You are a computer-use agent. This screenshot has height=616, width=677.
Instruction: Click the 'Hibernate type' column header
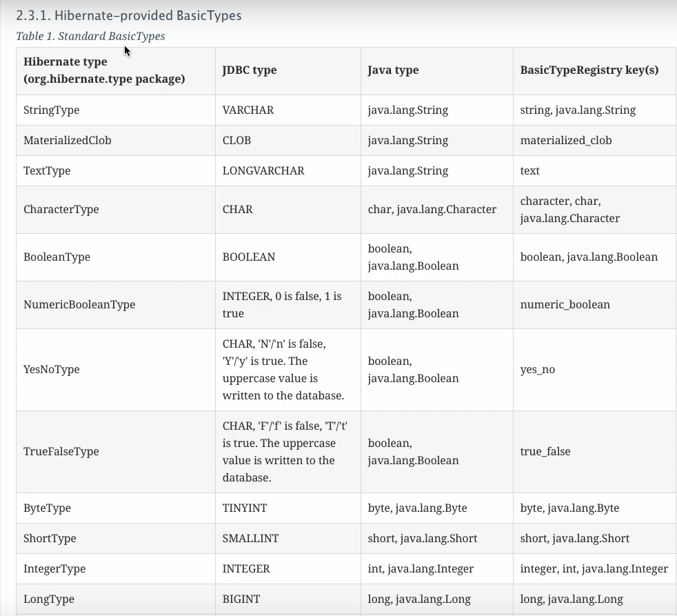116,71
